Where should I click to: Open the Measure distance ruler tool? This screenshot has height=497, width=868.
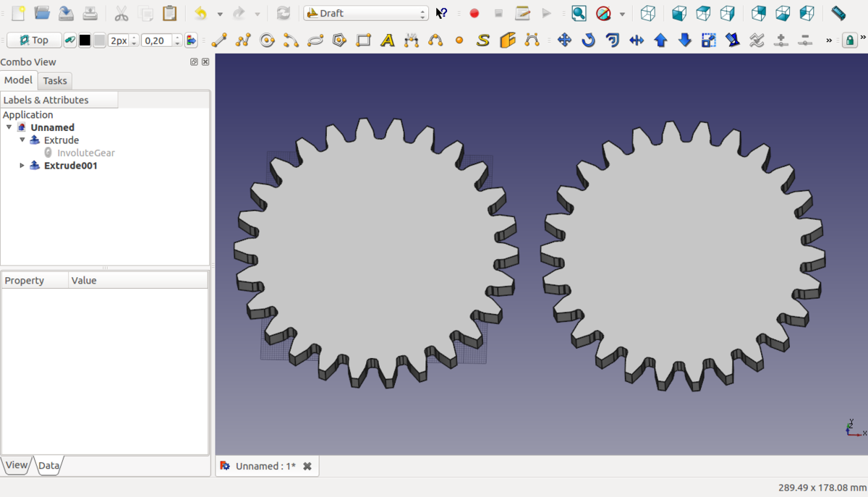click(x=838, y=13)
